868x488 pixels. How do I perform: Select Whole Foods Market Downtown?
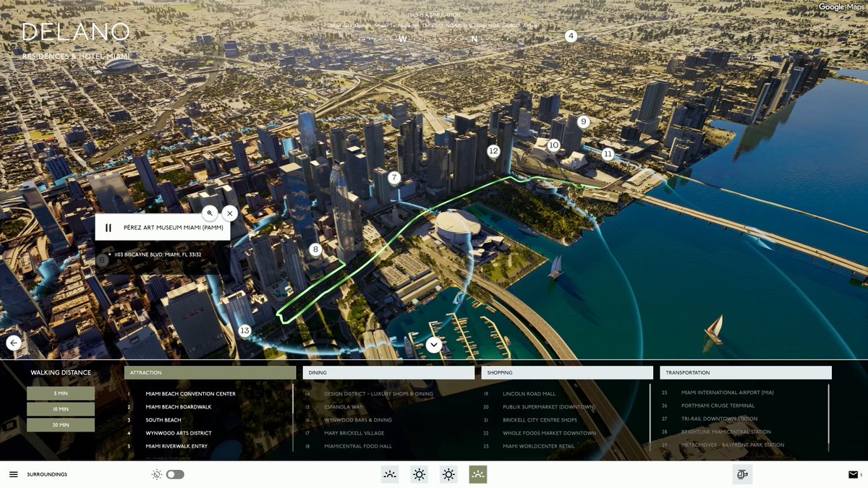click(550, 433)
